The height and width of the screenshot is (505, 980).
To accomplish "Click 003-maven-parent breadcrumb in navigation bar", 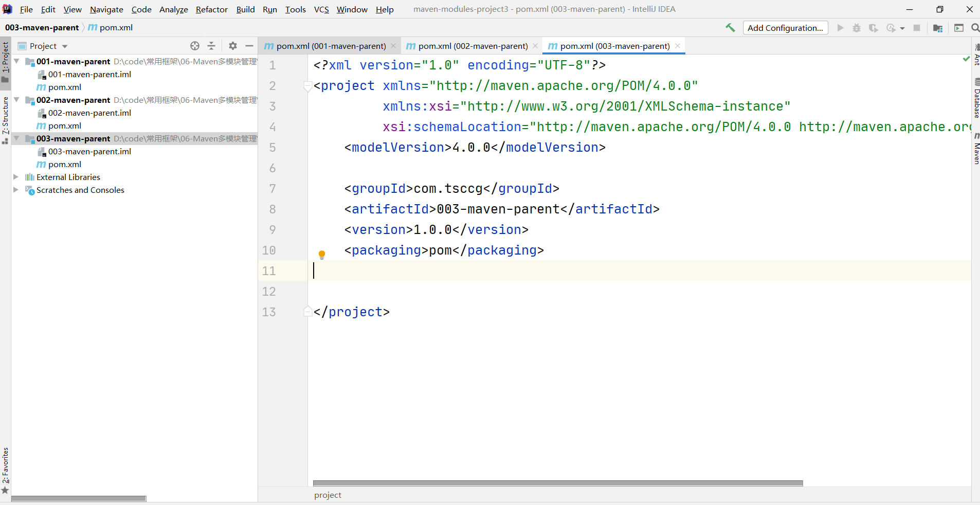I will pyautogui.click(x=42, y=28).
